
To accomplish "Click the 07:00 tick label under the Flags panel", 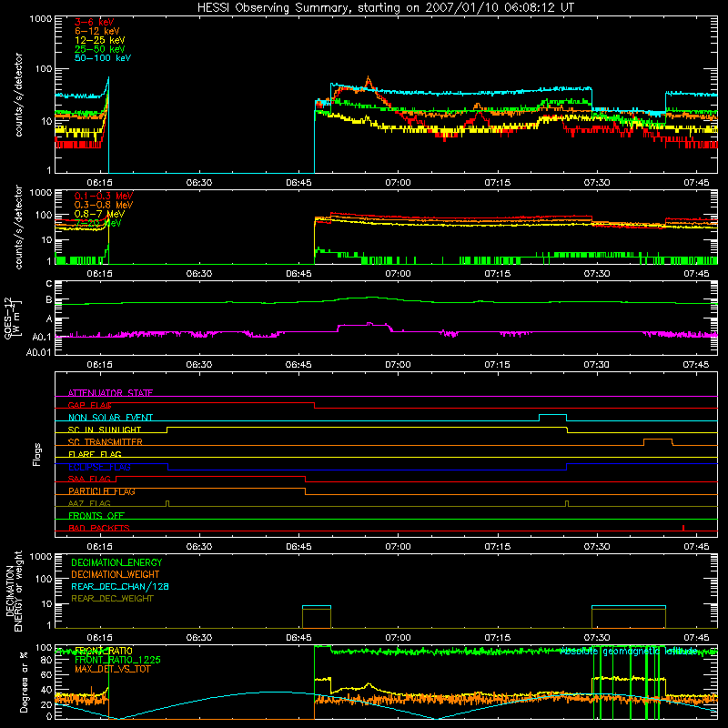I will click(x=398, y=547).
